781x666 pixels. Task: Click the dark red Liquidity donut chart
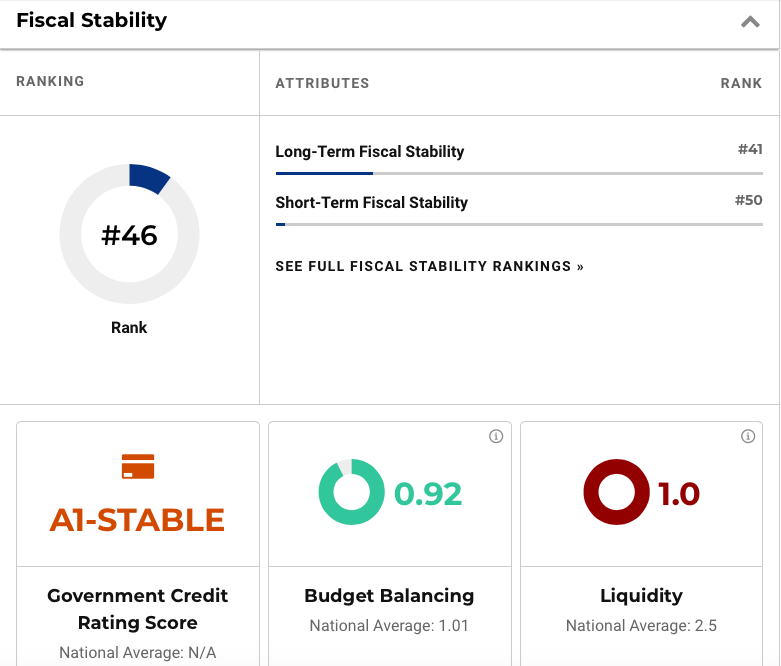(x=616, y=492)
